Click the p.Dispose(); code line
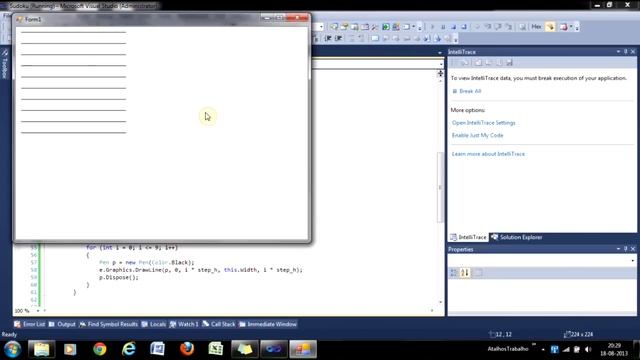This screenshot has width=640, height=360. point(119,277)
